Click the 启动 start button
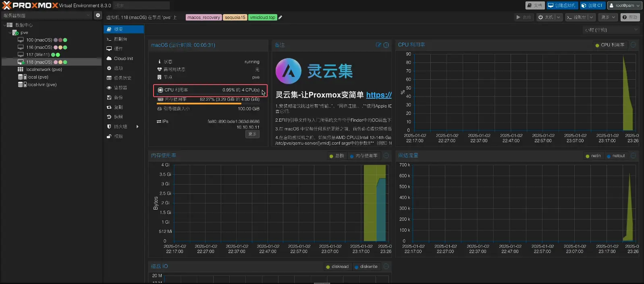 (524, 17)
